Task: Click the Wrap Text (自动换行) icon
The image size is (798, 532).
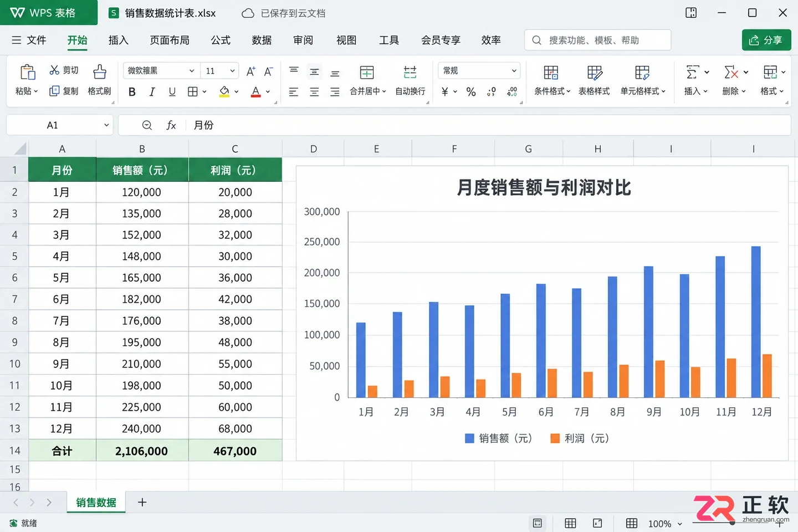Action: click(x=410, y=72)
